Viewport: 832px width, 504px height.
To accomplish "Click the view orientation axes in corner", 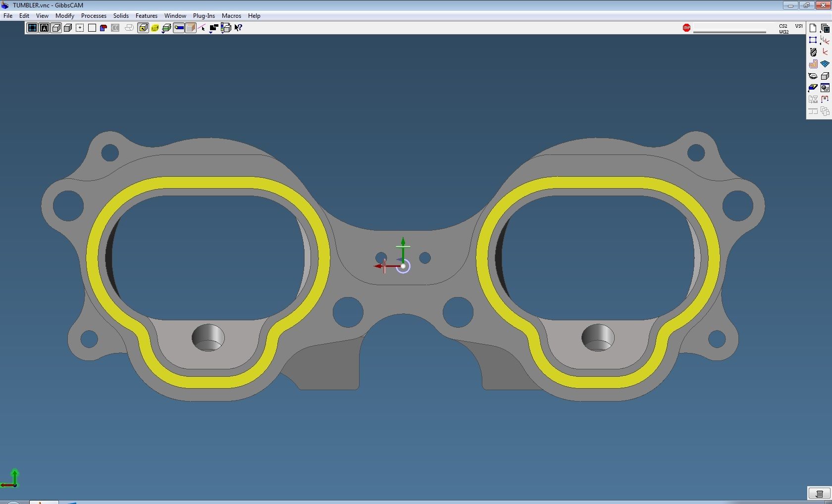I will [x=10, y=479].
